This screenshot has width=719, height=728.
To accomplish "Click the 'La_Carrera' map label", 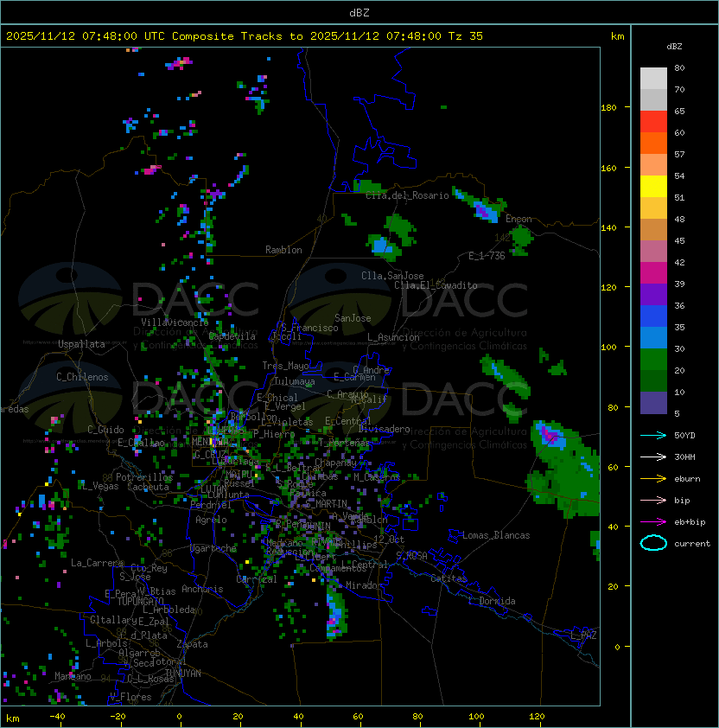I will click(97, 563).
